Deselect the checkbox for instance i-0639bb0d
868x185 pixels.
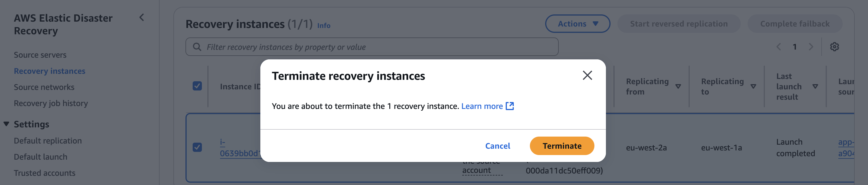click(x=198, y=147)
